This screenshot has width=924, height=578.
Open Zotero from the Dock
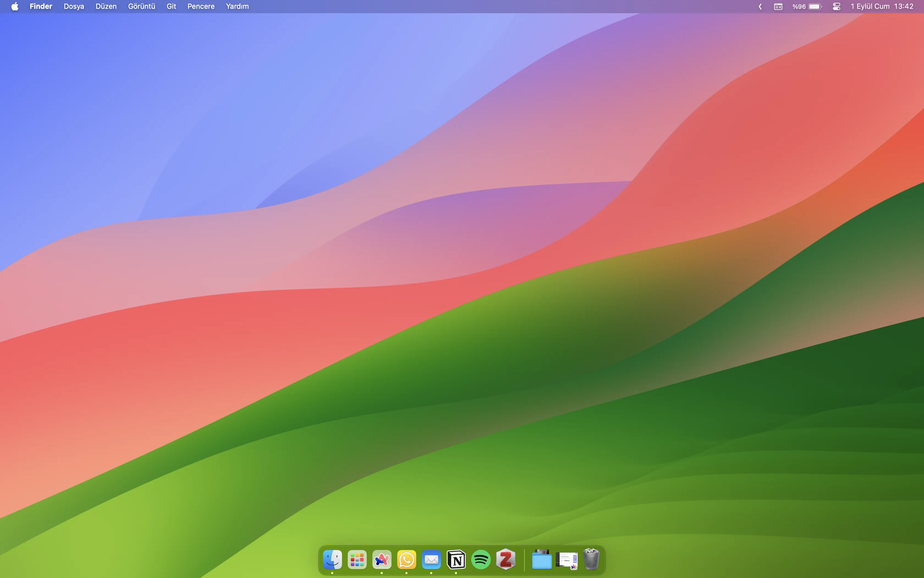point(506,560)
